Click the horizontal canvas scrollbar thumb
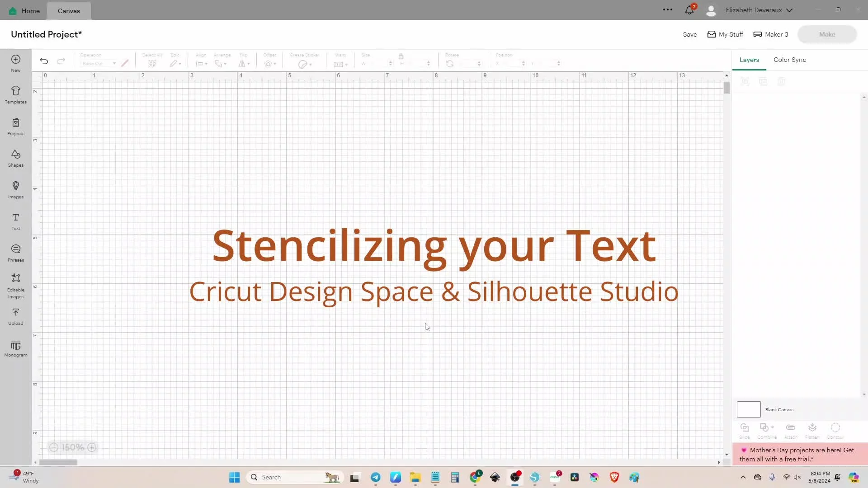The image size is (868, 488). (58, 462)
